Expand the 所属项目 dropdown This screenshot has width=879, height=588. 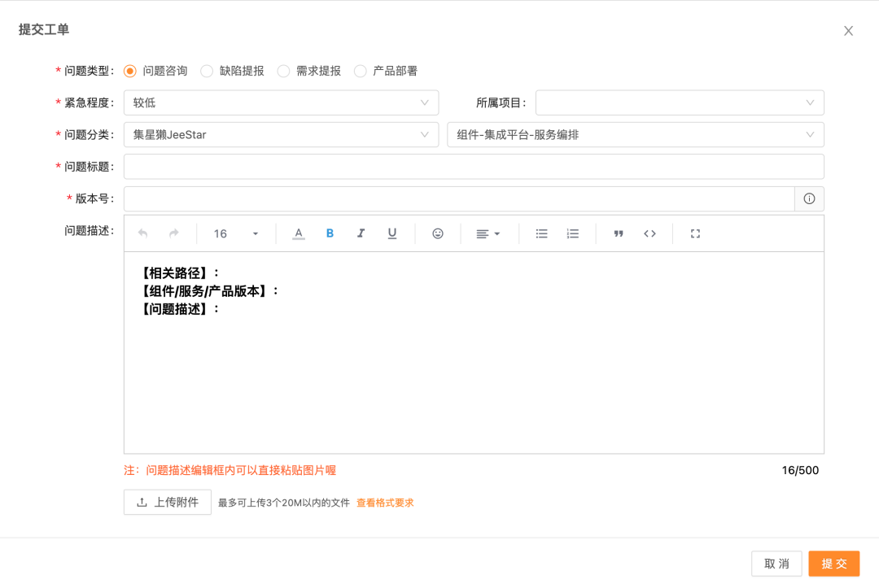coord(679,102)
